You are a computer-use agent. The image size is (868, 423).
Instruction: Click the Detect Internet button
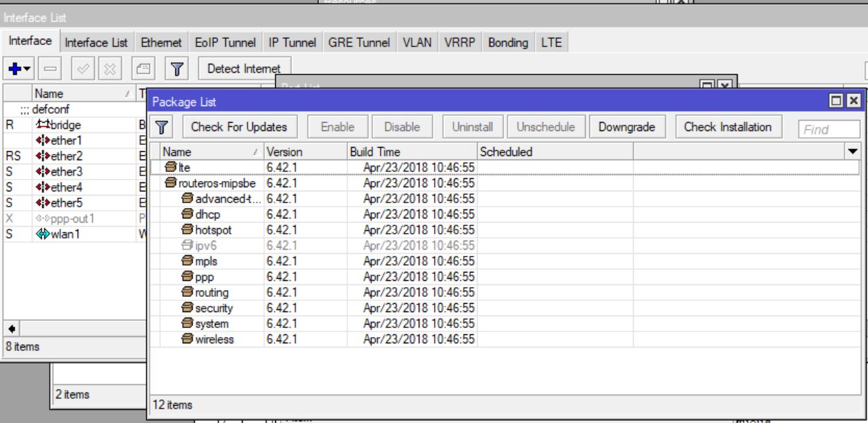tap(243, 69)
